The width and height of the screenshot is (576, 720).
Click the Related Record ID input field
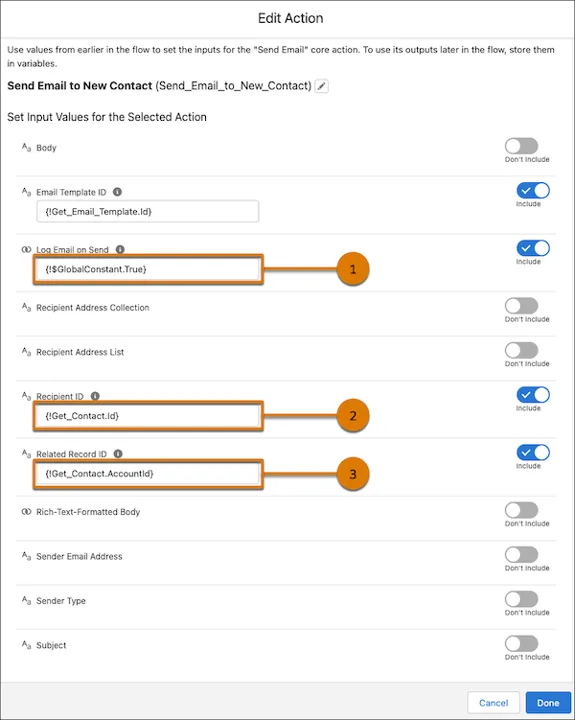pos(147,474)
